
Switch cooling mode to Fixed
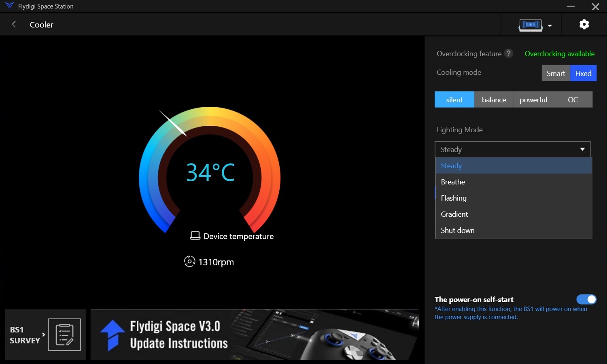[x=583, y=73]
